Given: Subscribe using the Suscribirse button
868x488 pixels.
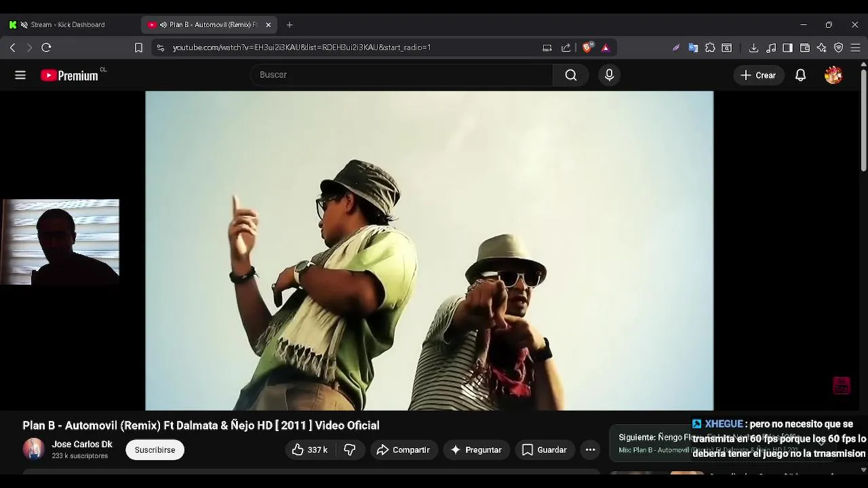Looking at the screenshot, I should click(155, 450).
